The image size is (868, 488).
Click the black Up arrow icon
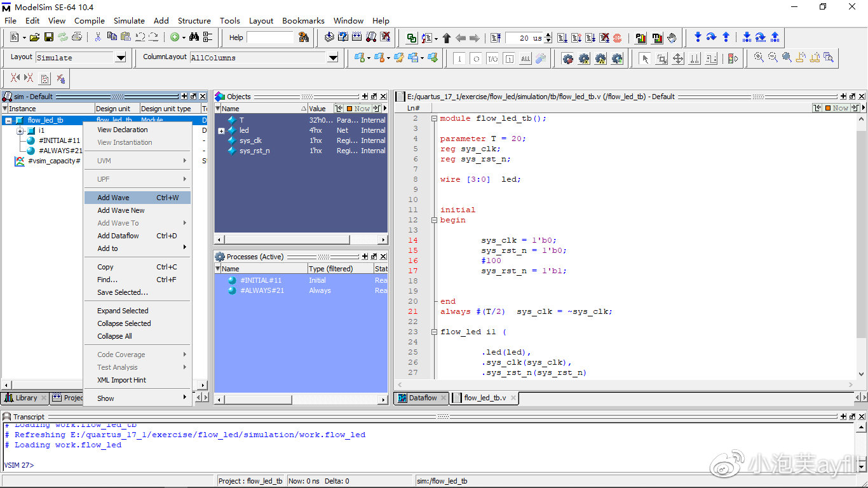point(447,38)
